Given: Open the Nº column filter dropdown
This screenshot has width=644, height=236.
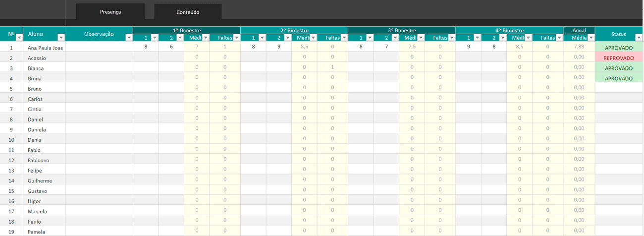Looking at the screenshot, I should [19, 38].
